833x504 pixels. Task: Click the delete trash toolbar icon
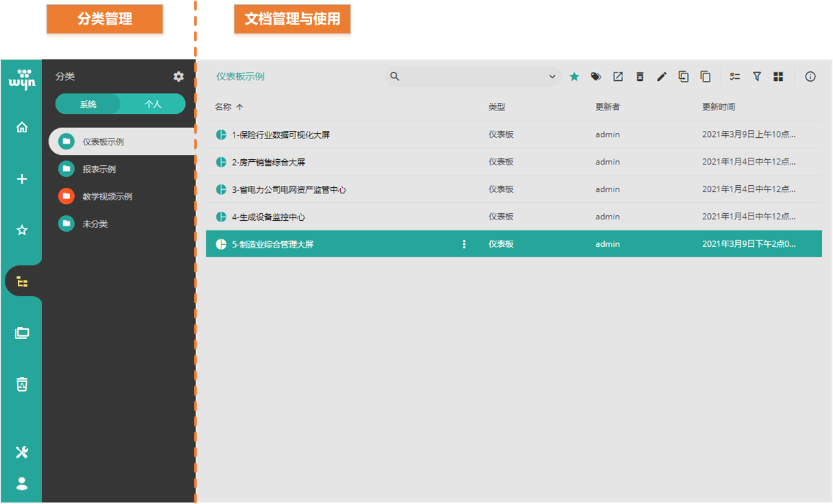click(640, 77)
